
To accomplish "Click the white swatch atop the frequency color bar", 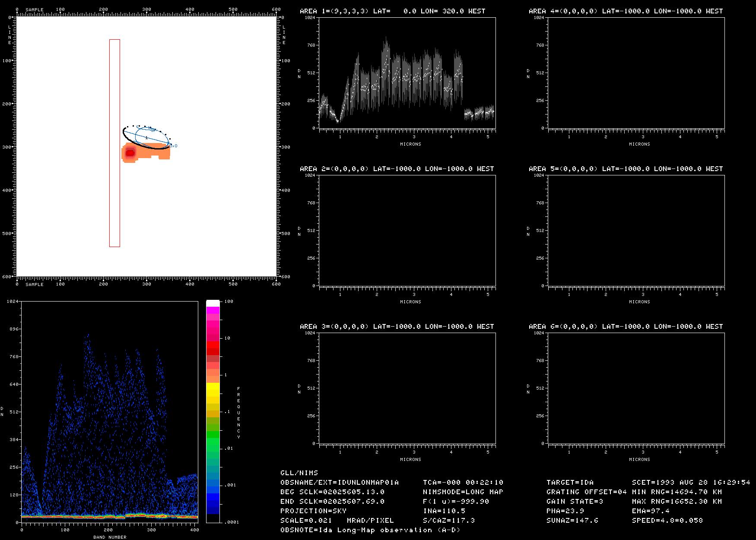I will (x=213, y=303).
